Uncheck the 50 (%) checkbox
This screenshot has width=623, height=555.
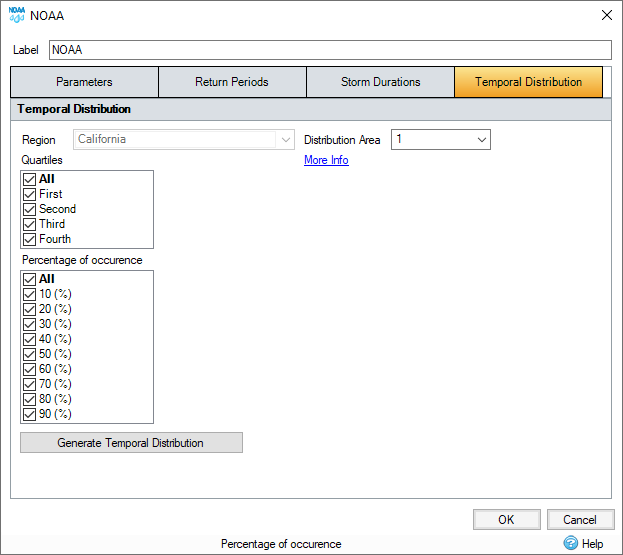[x=29, y=354]
